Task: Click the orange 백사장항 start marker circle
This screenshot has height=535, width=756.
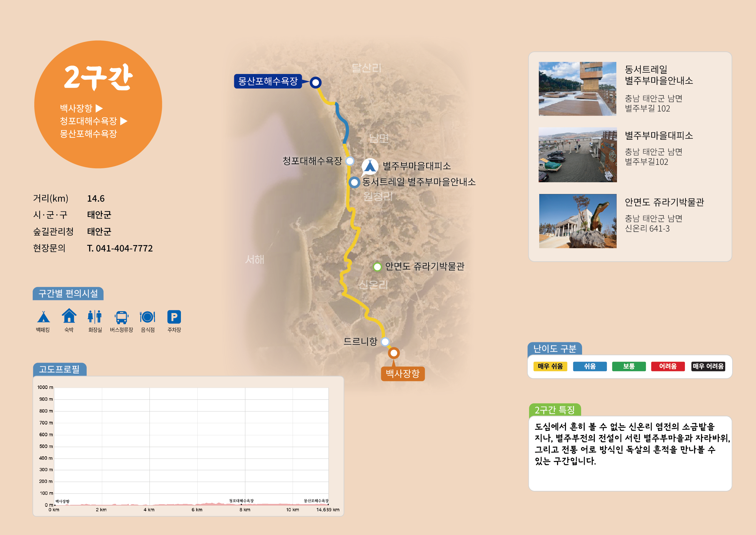Action: (x=394, y=353)
